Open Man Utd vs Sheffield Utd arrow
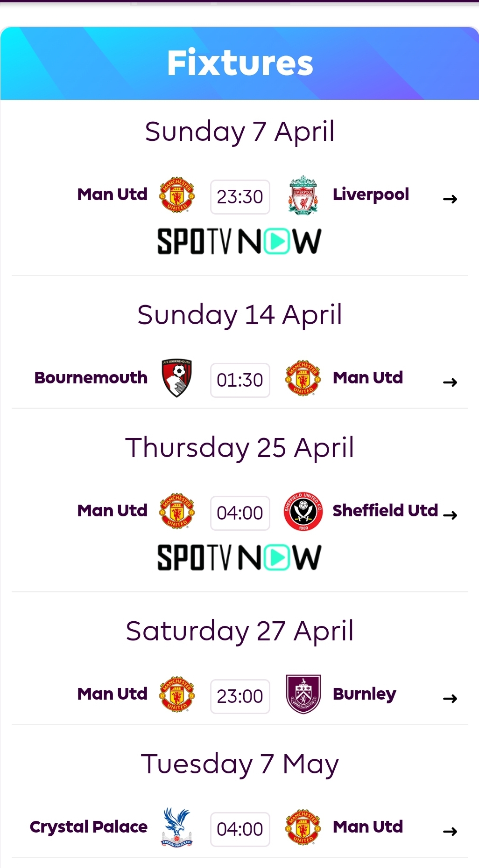479x868 pixels. 450,515
